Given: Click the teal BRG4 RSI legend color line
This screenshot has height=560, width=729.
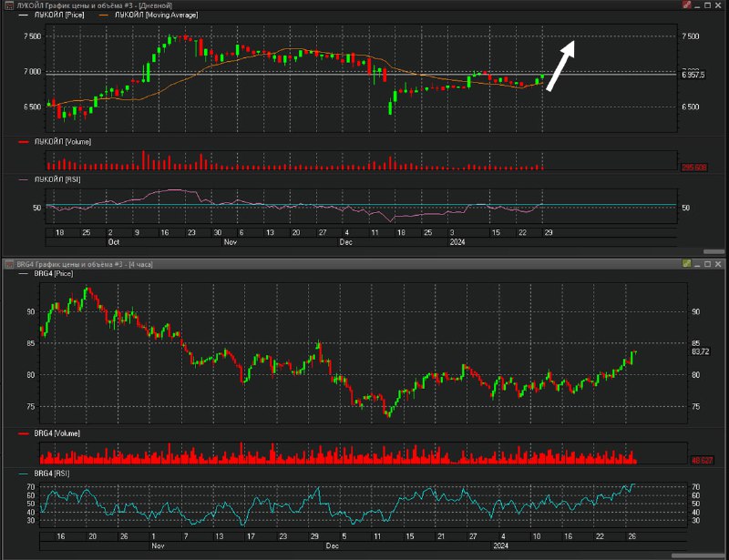Looking at the screenshot, I should (x=24, y=473).
